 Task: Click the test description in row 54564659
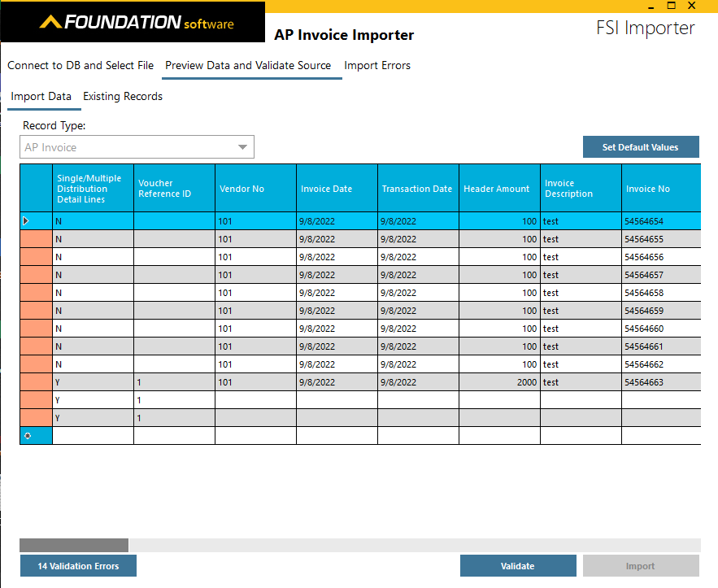point(581,311)
